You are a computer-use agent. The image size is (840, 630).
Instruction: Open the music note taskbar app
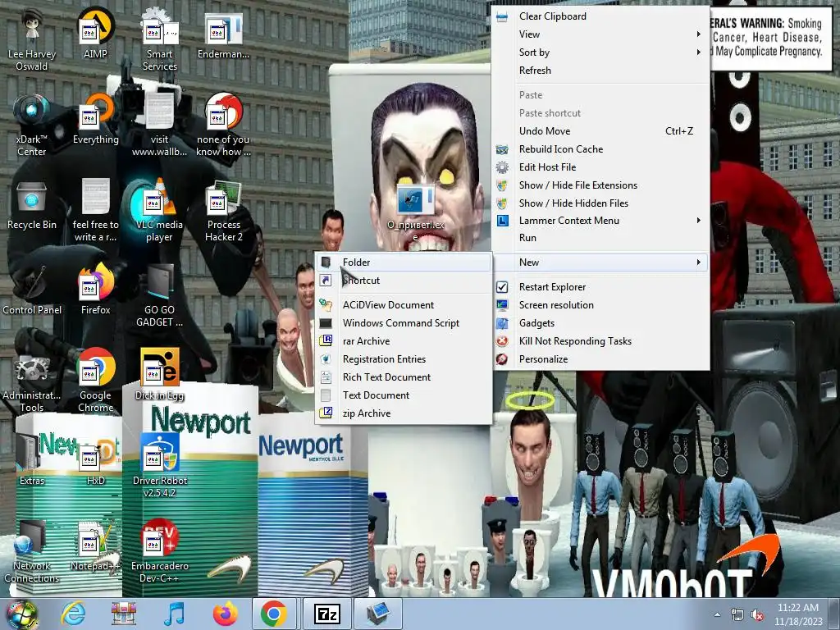174,614
